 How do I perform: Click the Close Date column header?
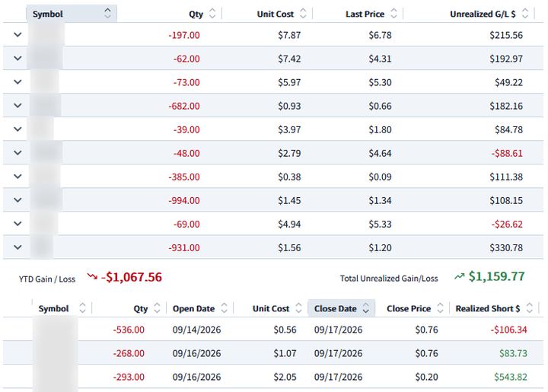tap(335, 308)
